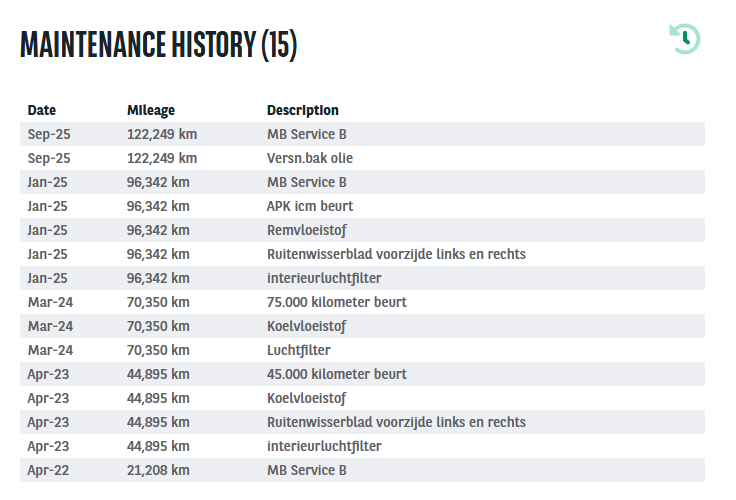Click the 75.000 kilometer beurt row
The height and width of the screenshot is (500, 736).
tap(362, 301)
